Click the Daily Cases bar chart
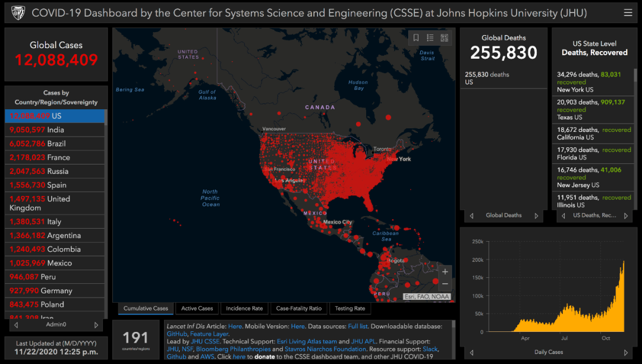 556,286
